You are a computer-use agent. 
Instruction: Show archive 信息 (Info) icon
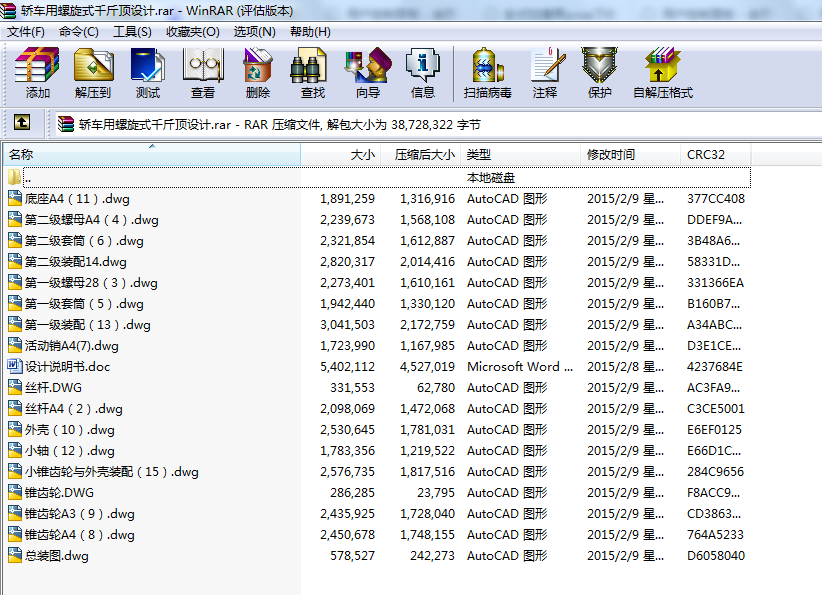423,65
